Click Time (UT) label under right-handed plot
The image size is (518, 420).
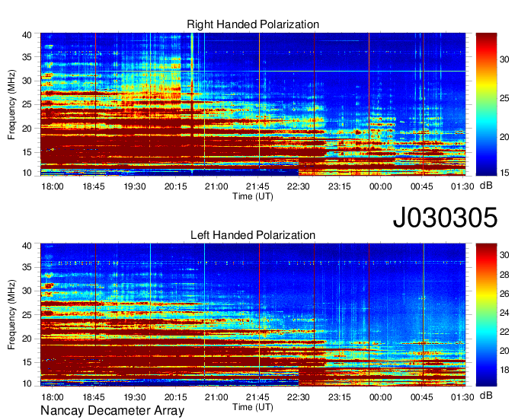[253, 196]
